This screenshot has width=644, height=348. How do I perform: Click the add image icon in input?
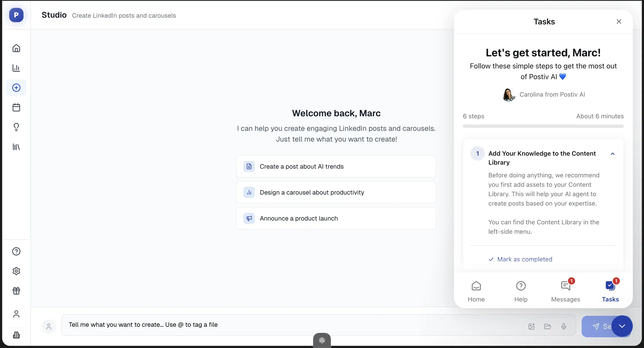[x=532, y=326]
